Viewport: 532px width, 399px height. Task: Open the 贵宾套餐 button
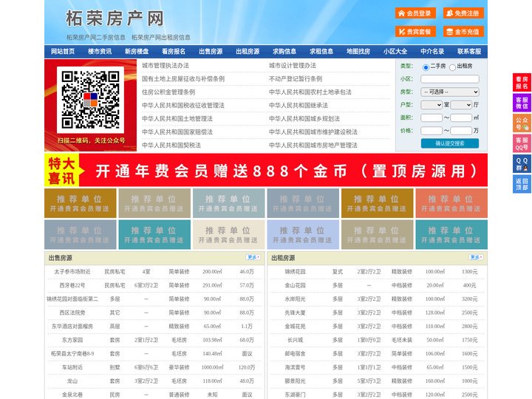coord(415,32)
